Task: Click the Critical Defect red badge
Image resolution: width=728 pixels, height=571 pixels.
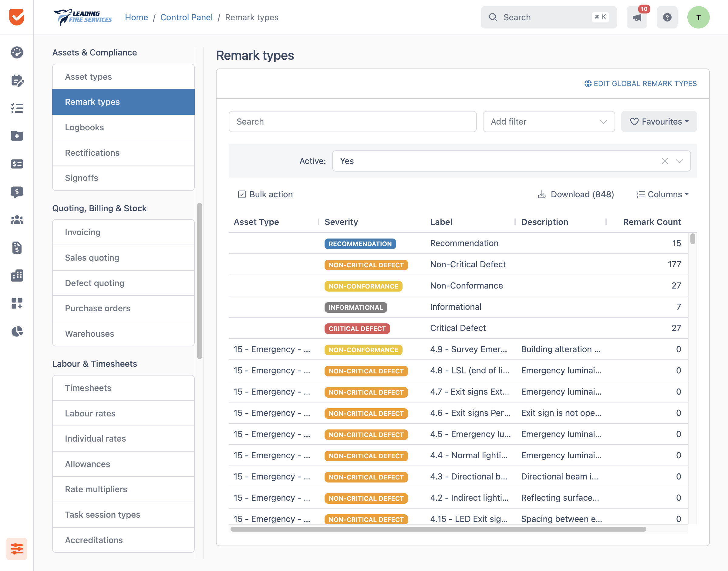Action: coord(357,329)
